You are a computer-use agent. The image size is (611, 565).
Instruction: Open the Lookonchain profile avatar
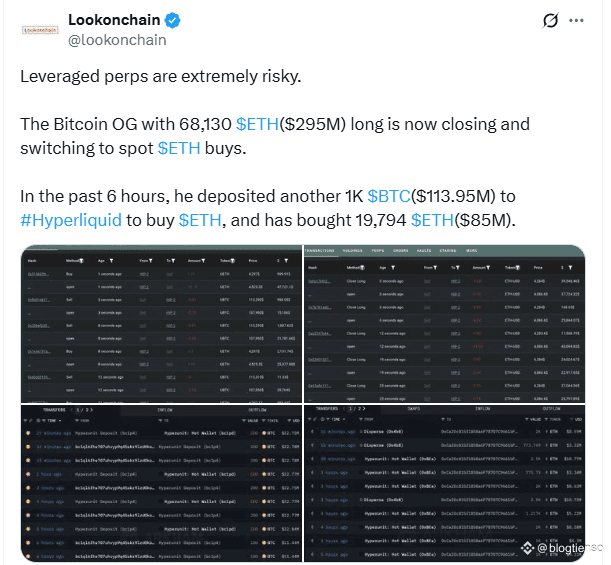tap(40, 30)
